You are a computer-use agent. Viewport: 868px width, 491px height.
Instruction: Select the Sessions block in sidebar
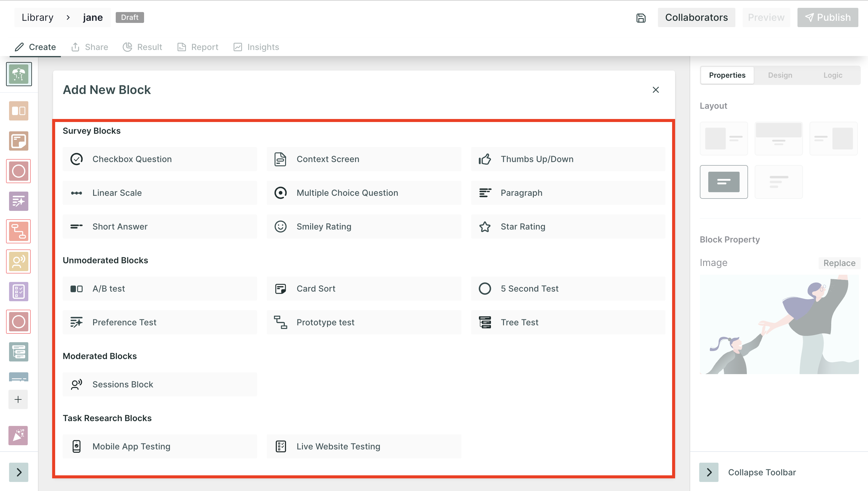tap(19, 261)
